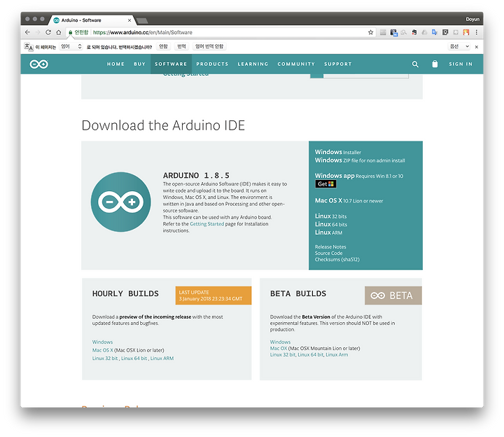Open the COMMUNITY nav menu

click(x=296, y=64)
